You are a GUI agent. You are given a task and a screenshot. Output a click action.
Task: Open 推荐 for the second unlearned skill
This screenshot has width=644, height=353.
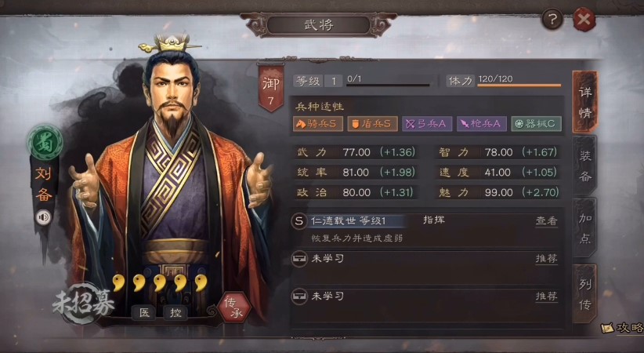point(546,297)
